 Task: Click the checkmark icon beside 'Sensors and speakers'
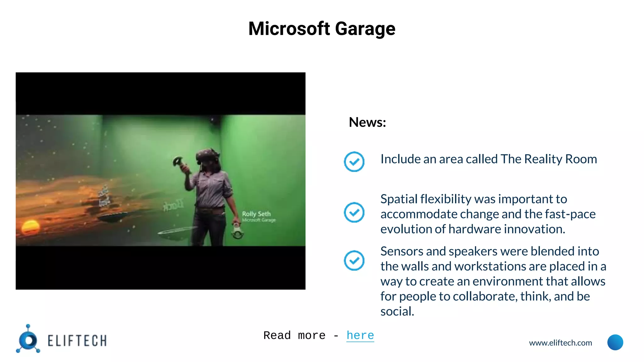354,261
